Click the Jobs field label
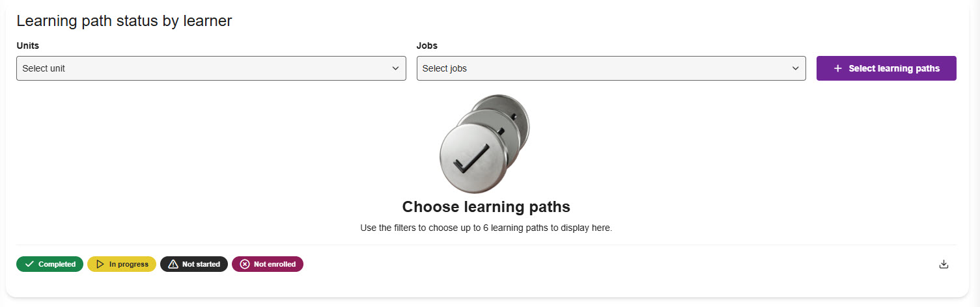Viewport: 980px width, 307px height. 427,46
